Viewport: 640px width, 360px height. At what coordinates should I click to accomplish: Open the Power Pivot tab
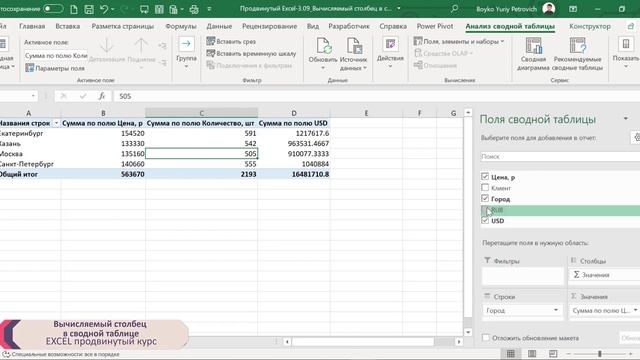pos(435,26)
